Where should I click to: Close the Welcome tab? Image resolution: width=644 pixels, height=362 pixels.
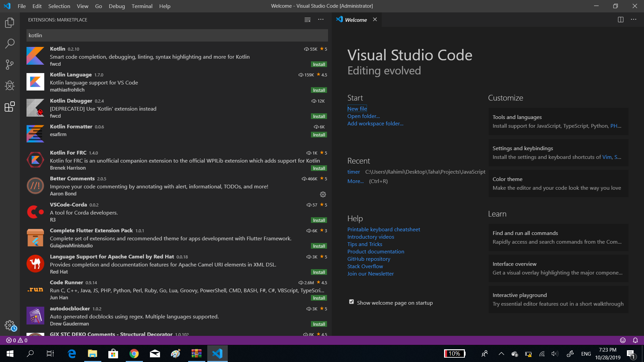tap(375, 19)
